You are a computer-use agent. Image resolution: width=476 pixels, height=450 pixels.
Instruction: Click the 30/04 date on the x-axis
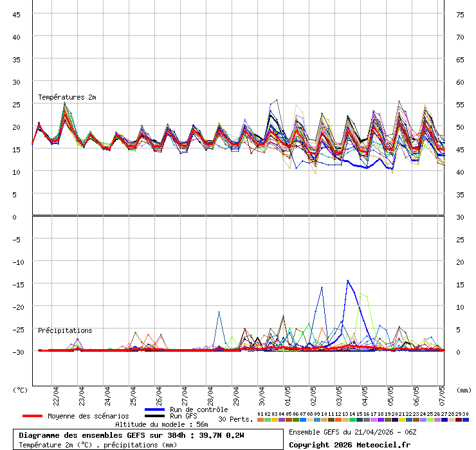tap(262, 393)
